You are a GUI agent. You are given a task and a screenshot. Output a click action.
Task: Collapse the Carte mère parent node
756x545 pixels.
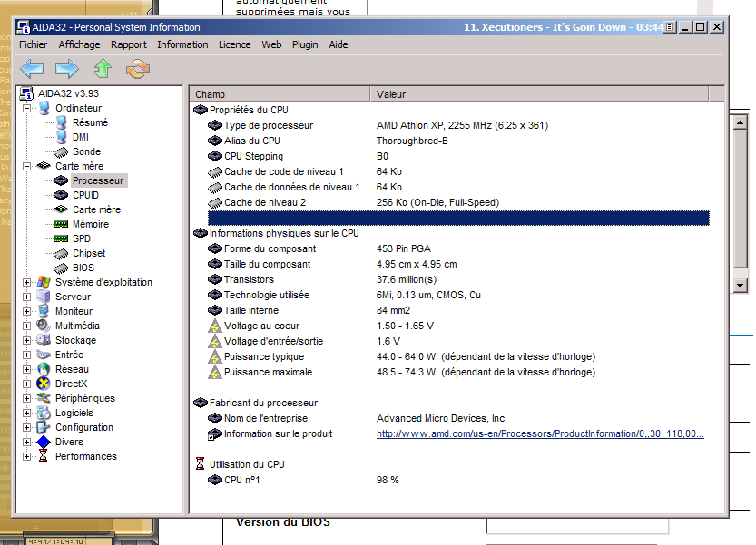pyautogui.click(x=27, y=166)
